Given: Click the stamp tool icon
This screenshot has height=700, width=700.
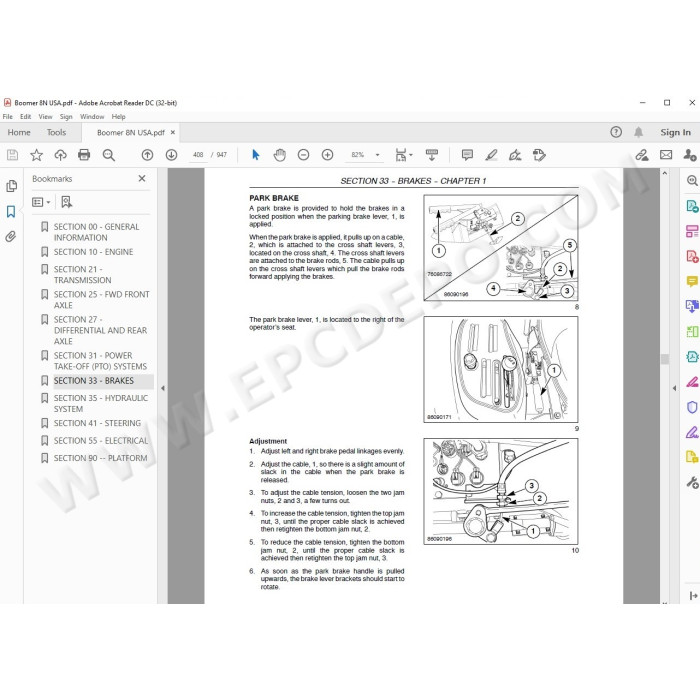Looking at the screenshot, I should [539, 155].
